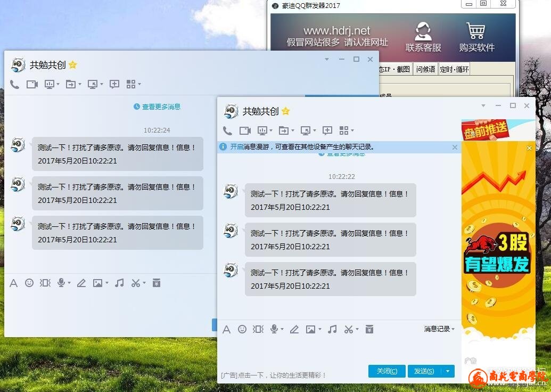
Task: Click the contact avatar in front chat title
Action: tap(231, 111)
